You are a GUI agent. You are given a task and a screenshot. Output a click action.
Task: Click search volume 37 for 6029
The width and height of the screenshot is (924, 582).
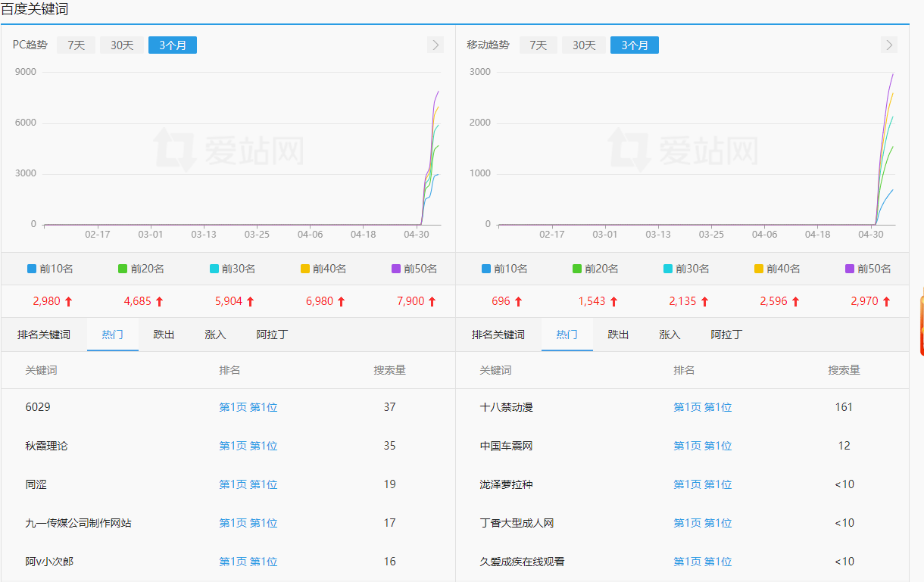click(389, 407)
